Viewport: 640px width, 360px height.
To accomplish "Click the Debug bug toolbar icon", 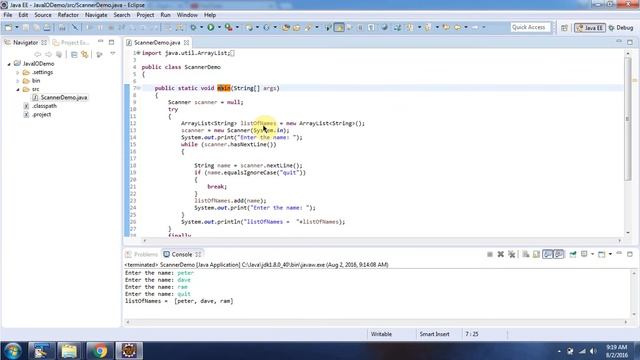I will pyautogui.click(x=193, y=27).
